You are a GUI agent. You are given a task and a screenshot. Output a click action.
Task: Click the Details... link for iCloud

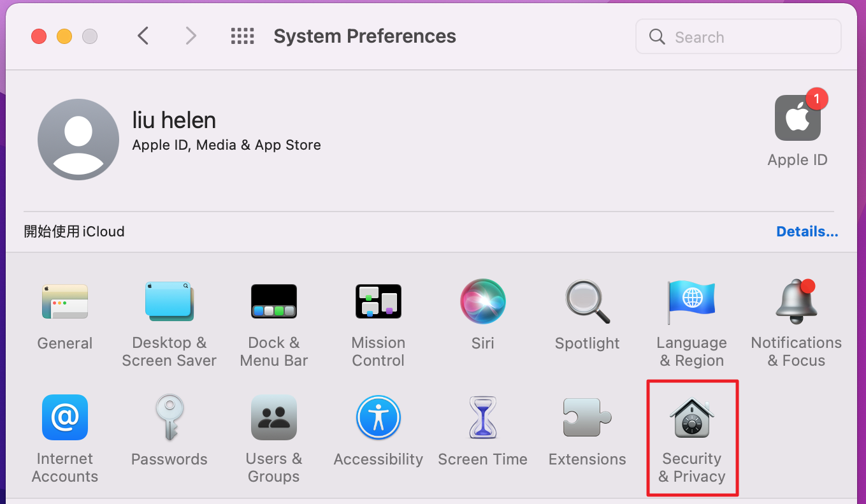[807, 232]
